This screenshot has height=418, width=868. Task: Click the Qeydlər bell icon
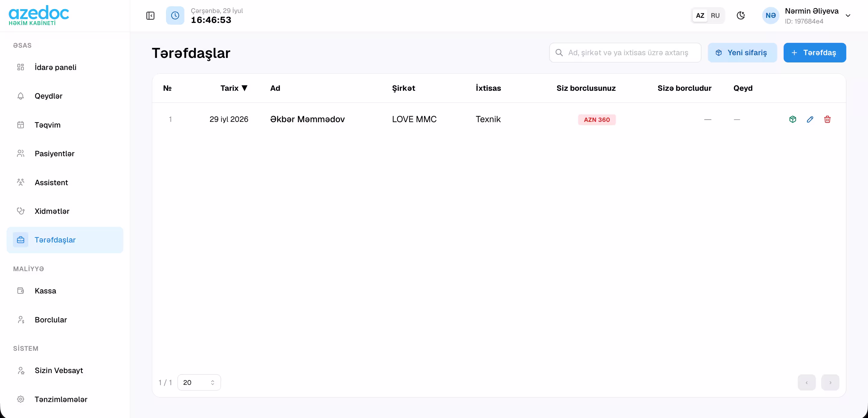coord(20,96)
